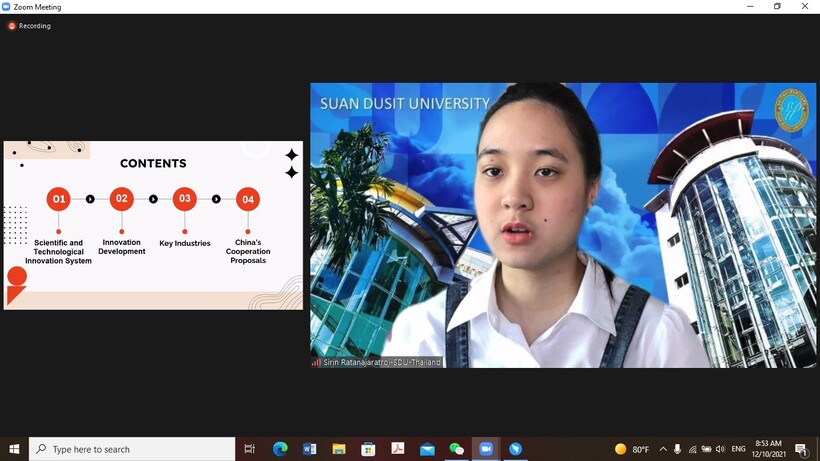Screen dimensions: 820x461
Task: Open the network Wi-Fi tray icon
Action: tap(692, 449)
